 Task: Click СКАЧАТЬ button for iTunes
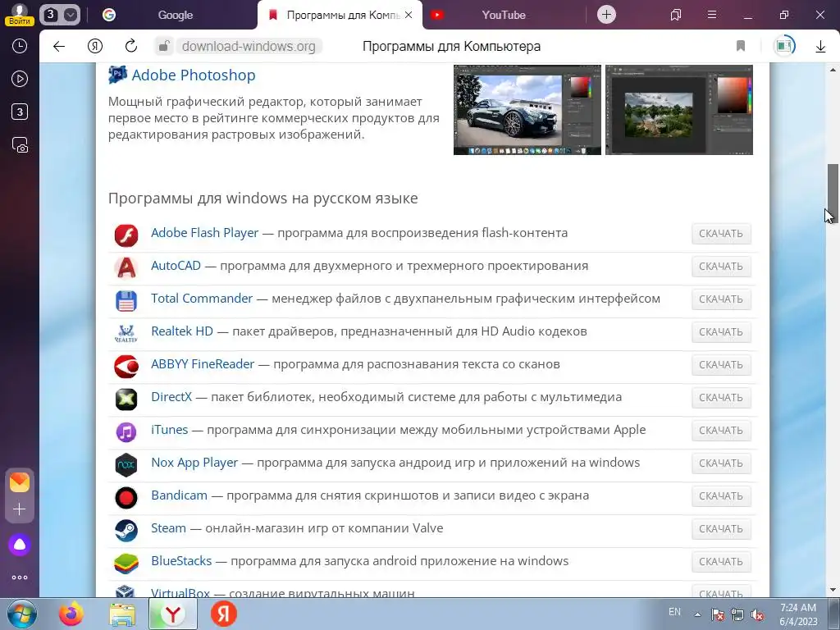[x=721, y=430]
